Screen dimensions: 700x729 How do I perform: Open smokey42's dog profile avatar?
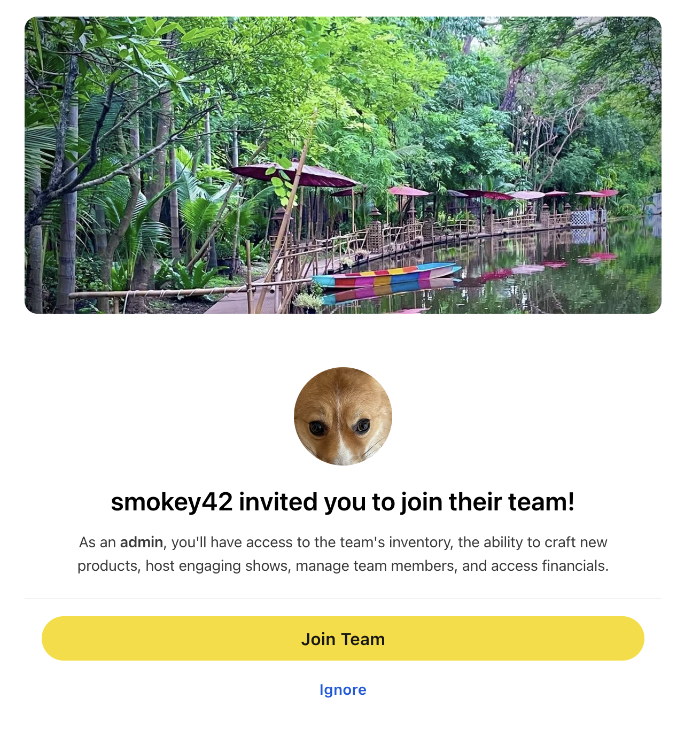(343, 416)
